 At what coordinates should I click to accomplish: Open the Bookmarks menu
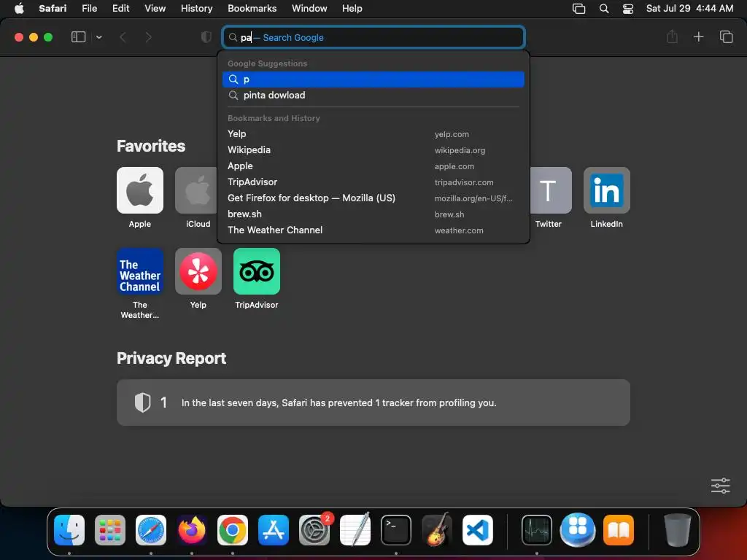(252, 8)
